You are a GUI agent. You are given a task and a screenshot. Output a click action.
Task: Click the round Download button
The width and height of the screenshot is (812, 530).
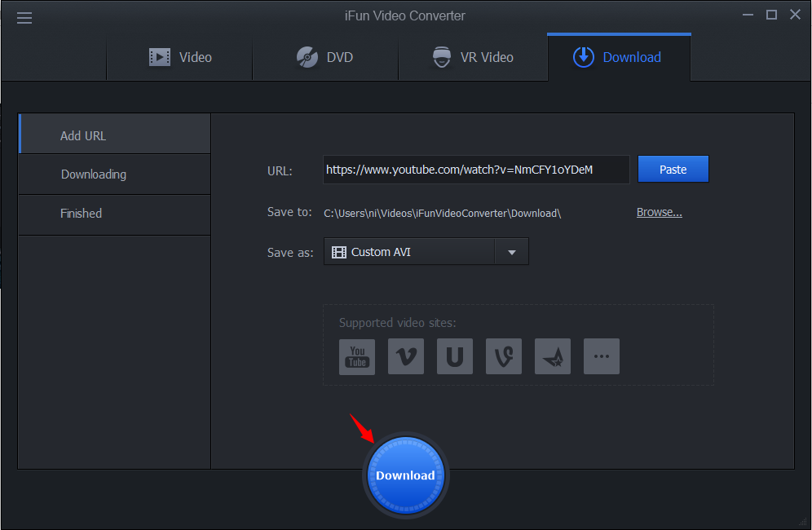pos(405,475)
